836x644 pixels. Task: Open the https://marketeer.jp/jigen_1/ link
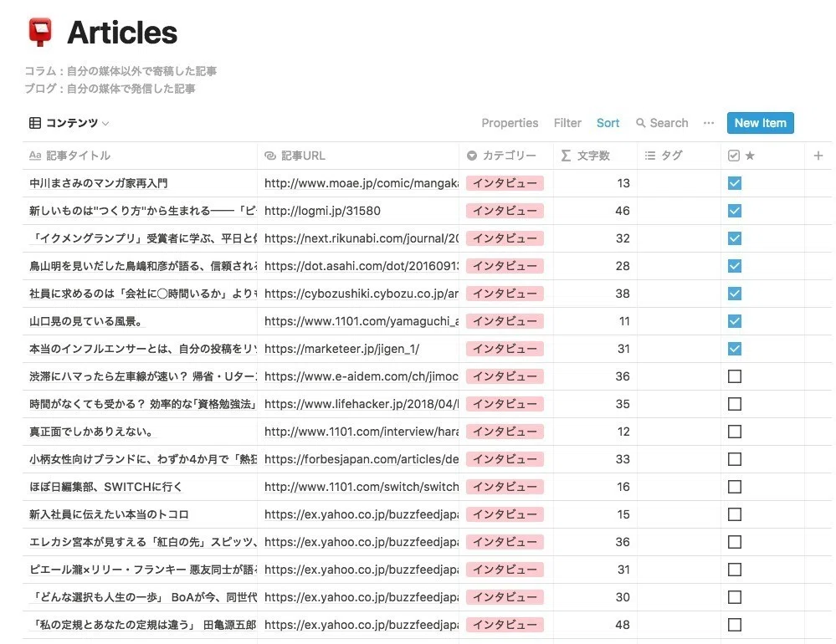click(x=341, y=349)
